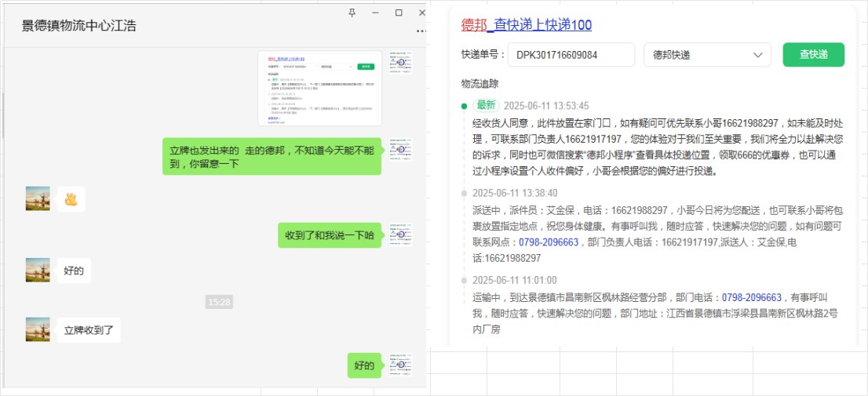Image resolution: width=868 pixels, height=396 pixels.
Task: Click the 快递单号 label
Action: point(483,55)
